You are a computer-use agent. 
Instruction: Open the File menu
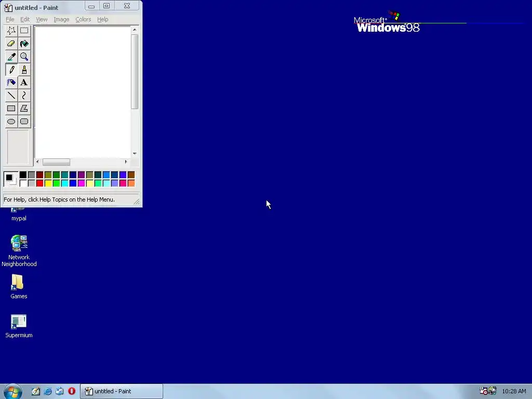point(10,19)
